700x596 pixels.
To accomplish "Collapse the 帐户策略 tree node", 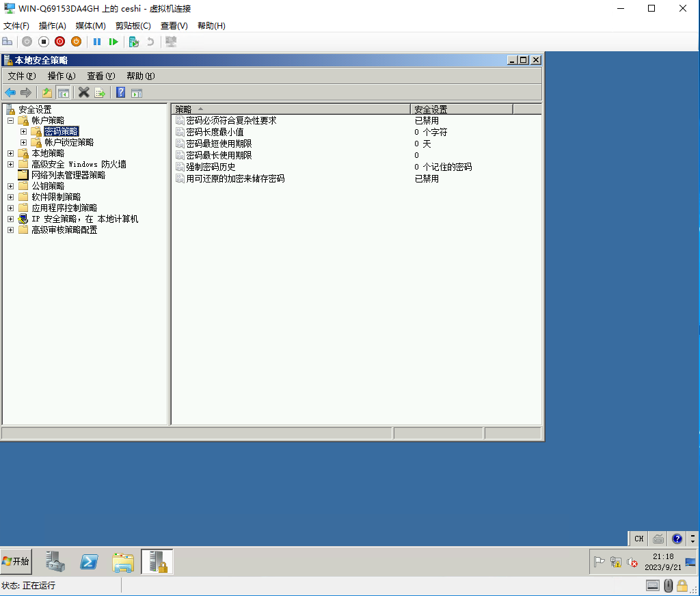I will click(x=11, y=120).
